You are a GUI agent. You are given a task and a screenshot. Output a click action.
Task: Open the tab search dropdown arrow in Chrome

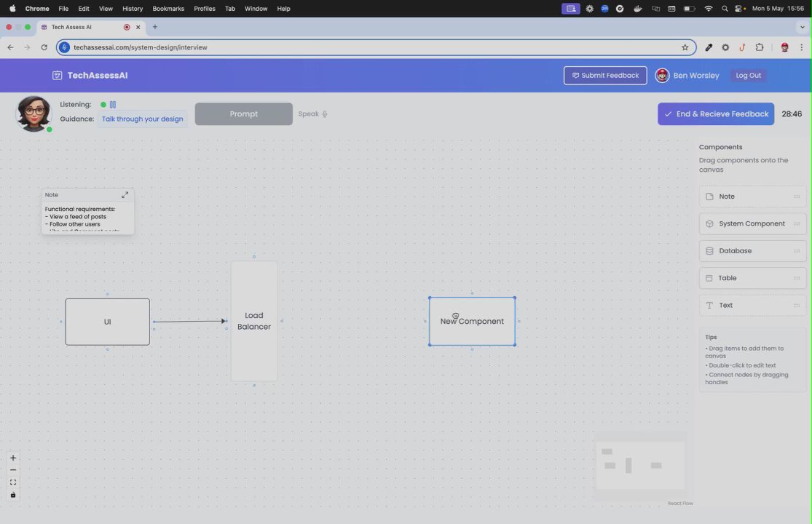point(802,27)
